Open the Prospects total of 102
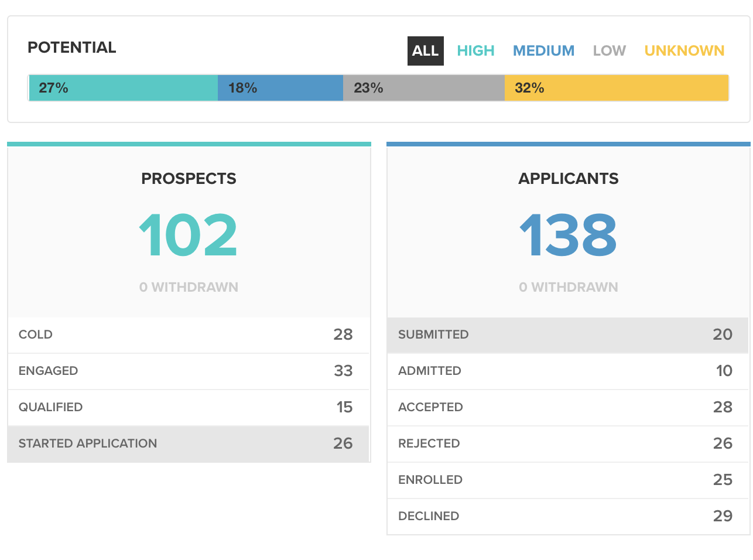The width and height of the screenshot is (753, 560). point(189,235)
